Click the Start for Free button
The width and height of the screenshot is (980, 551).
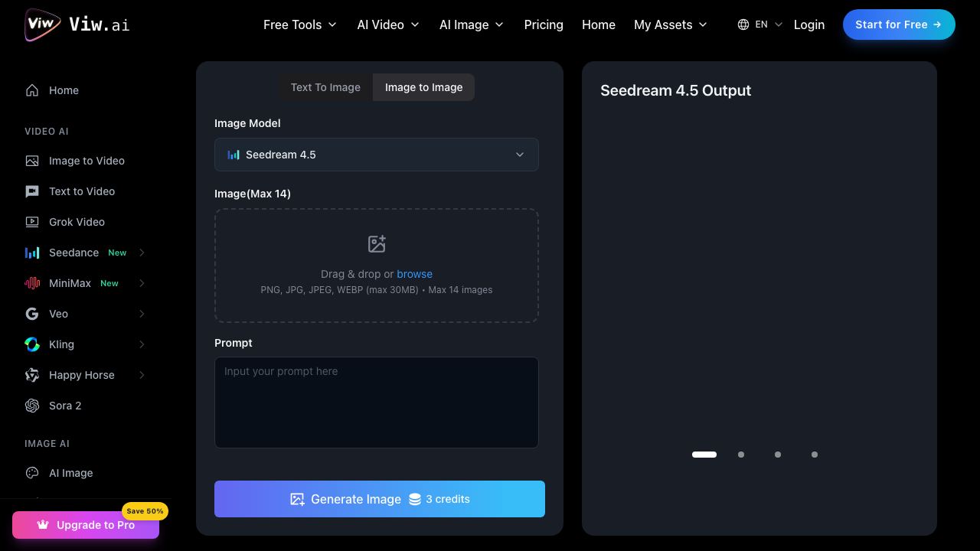pos(899,24)
